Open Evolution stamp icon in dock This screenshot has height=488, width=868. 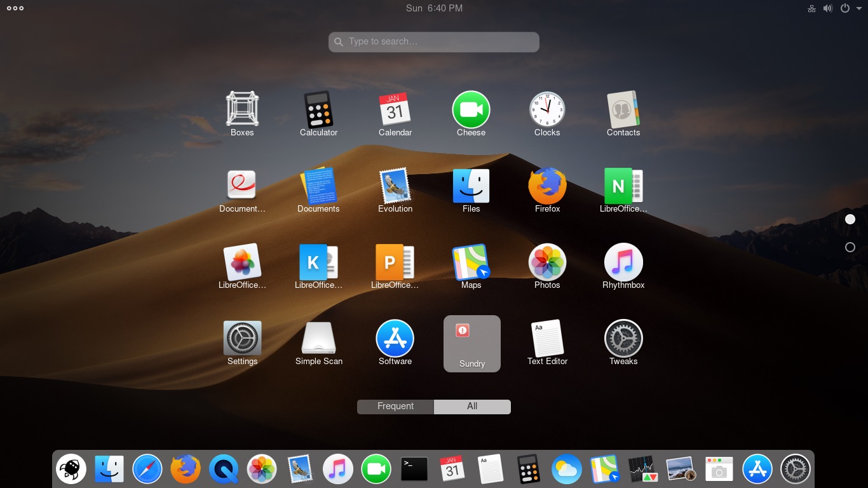point(300,470)
